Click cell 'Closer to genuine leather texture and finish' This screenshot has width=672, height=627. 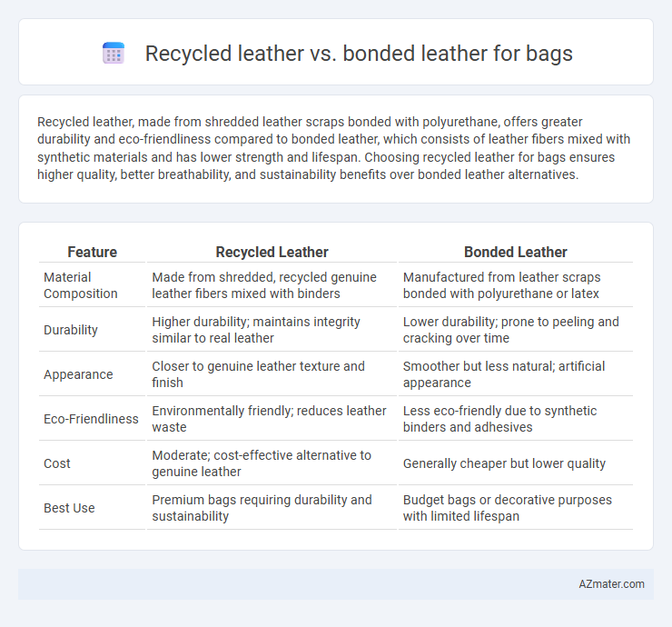coord(259,374)
